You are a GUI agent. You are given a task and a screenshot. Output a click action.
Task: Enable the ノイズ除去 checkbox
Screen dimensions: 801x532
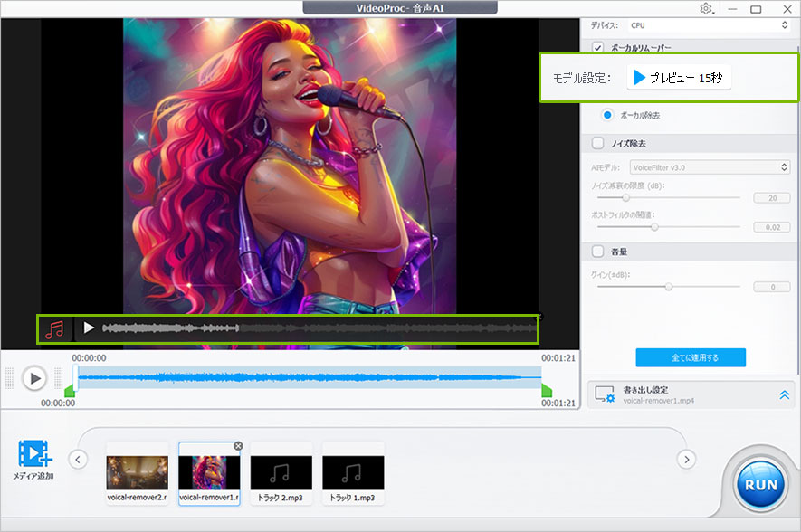[597, 143]
